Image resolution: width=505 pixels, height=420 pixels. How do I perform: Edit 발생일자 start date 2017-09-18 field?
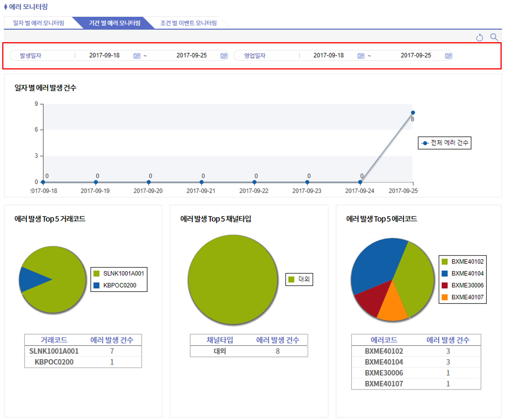click(x=104, y=55)
